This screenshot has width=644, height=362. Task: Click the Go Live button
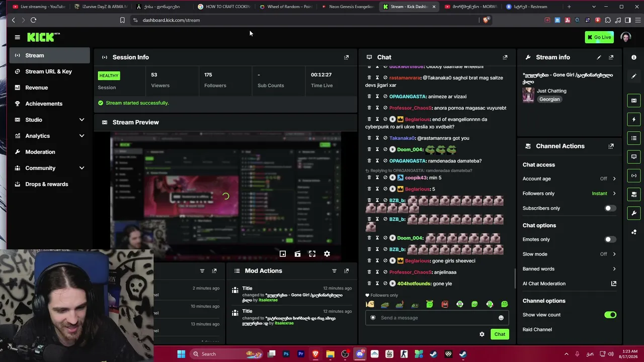(x=599, y=37)
